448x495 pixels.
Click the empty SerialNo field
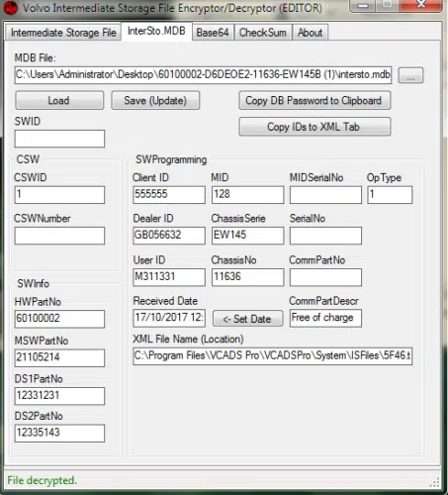point(325,236)
